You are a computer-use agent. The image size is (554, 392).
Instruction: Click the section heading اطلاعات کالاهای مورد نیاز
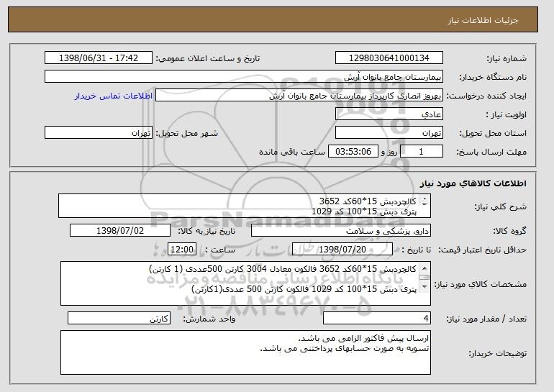click(473, 183)
